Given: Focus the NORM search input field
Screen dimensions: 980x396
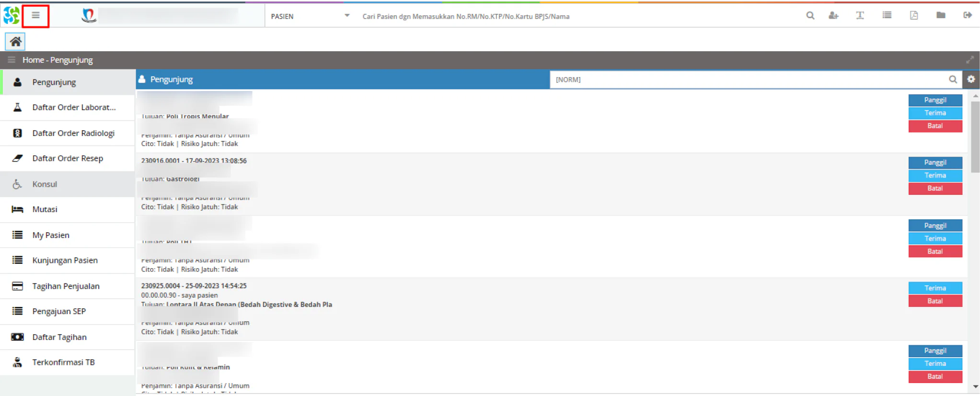Looking at the screenshot, I should [749, 79].
